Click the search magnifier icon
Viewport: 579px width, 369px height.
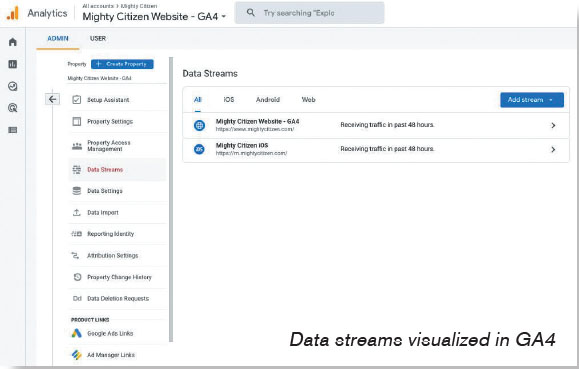pyautogui.click(x=251, y=13)
